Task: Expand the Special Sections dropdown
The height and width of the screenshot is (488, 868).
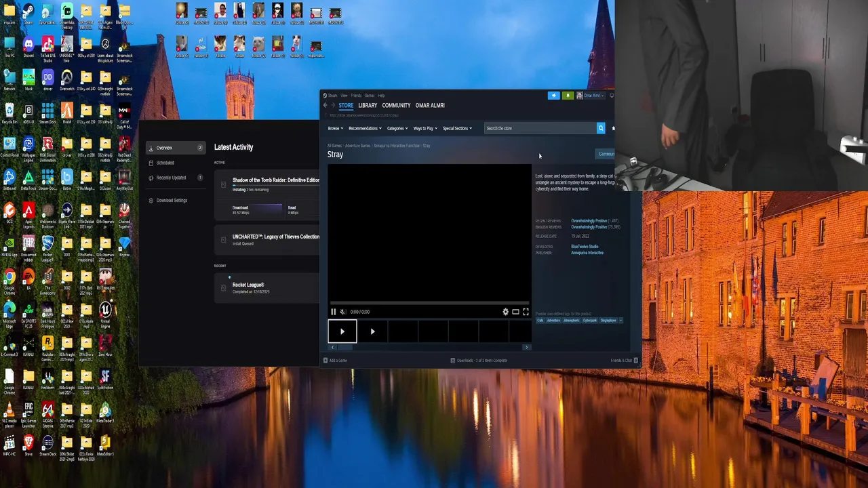Action: point(457,128)
